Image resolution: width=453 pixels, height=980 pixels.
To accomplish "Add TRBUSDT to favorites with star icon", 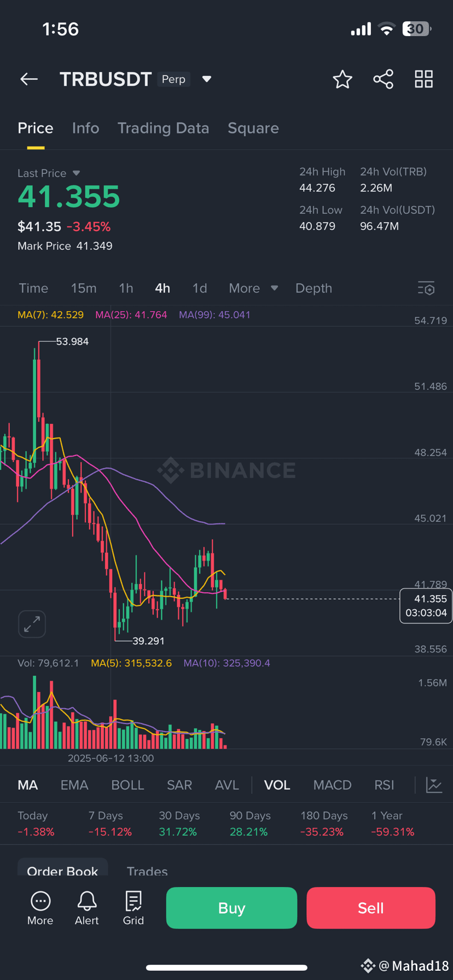I will [342, 79].
